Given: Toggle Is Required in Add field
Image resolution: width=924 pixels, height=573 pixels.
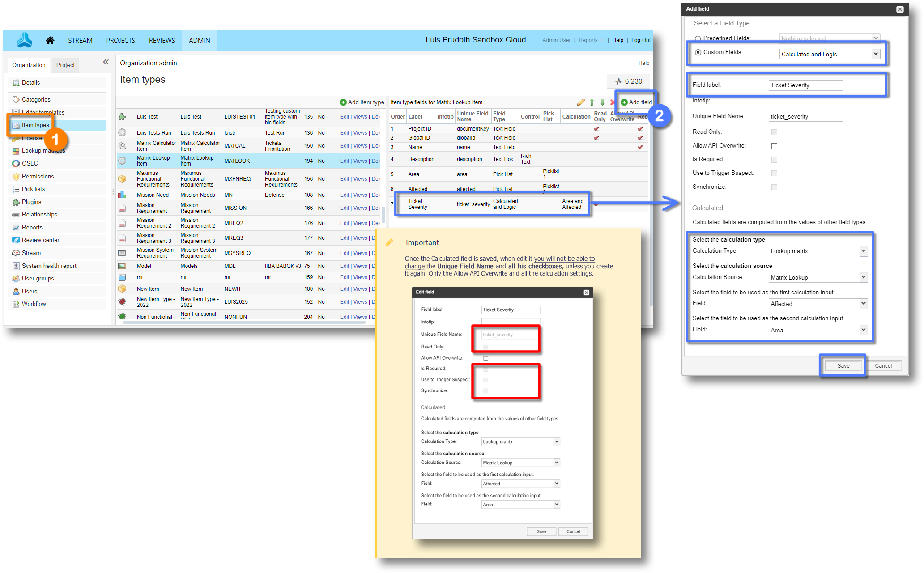Looking at the screenshot, I should click(x=774, y=160).
